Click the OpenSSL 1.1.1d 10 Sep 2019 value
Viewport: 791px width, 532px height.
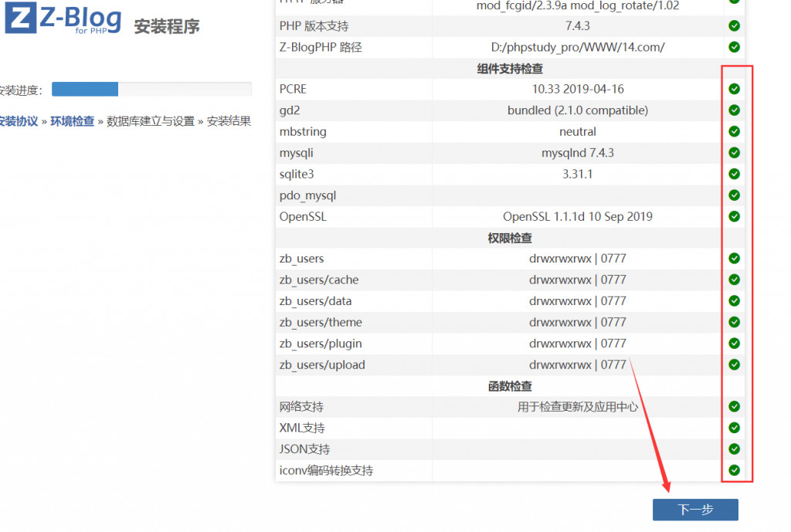578,216
